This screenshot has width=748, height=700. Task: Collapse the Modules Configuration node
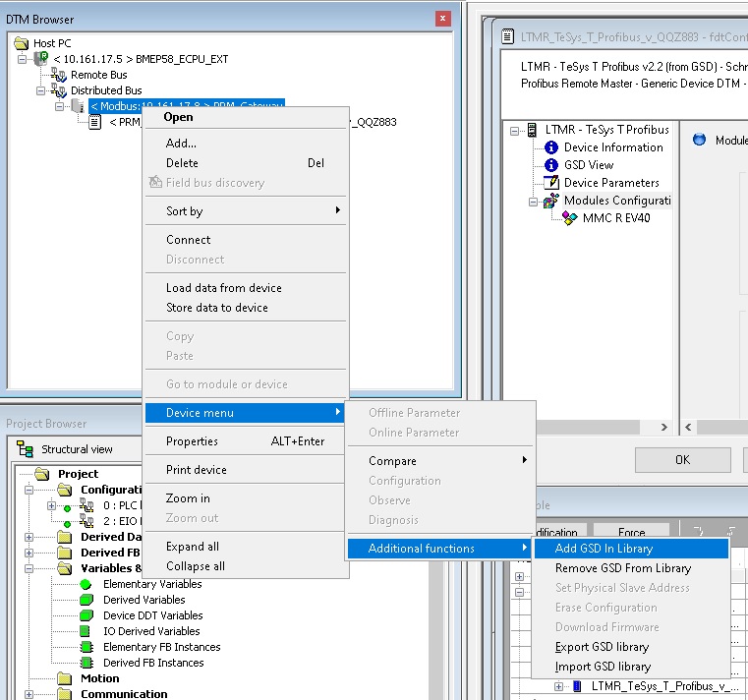(x=534, y=202)
